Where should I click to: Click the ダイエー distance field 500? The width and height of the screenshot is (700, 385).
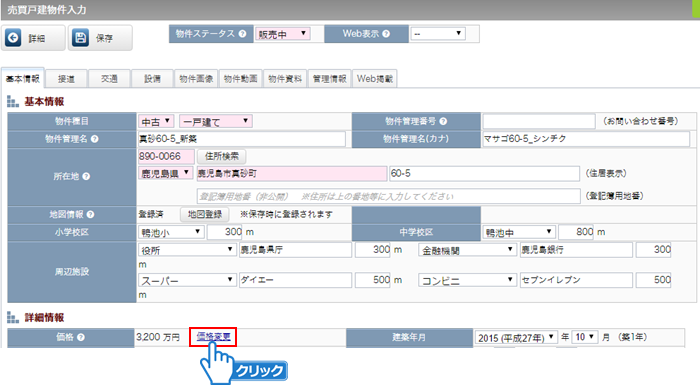[x=373, y=280]
